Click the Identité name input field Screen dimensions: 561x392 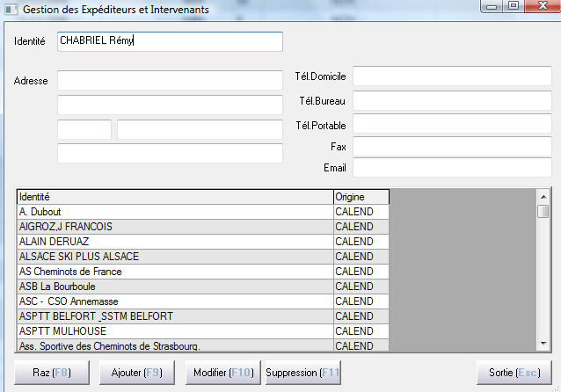coord(170,41)
